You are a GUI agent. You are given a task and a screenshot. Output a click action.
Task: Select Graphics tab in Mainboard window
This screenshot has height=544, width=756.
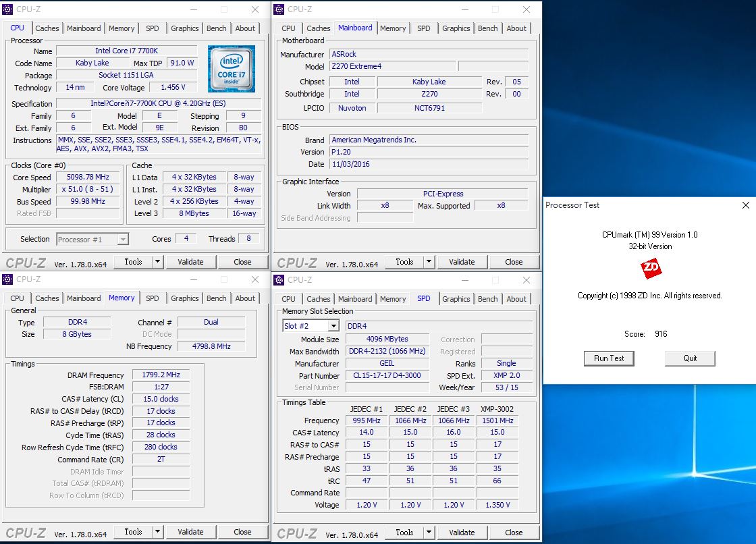point(456,28)
